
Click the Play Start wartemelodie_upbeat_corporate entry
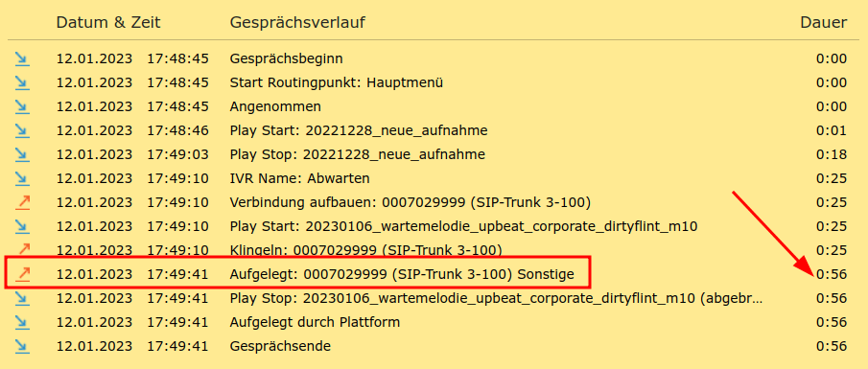(x=463, y=227)
